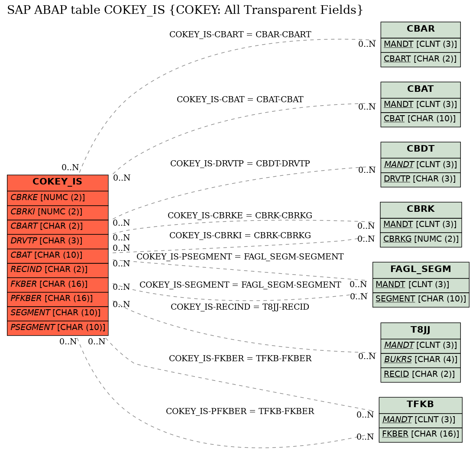The width and height of the screenshot is (476, 450).
Task: Click relation label COKEY_IS-CBRKE = CBRK-CBRKG
Action: pyautogui.click(x=240, y=215)
